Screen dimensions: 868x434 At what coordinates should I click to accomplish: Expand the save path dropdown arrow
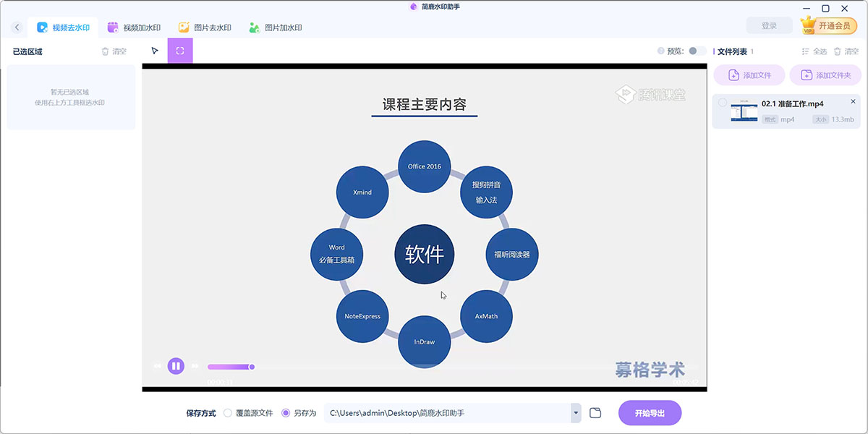[576, 413]
